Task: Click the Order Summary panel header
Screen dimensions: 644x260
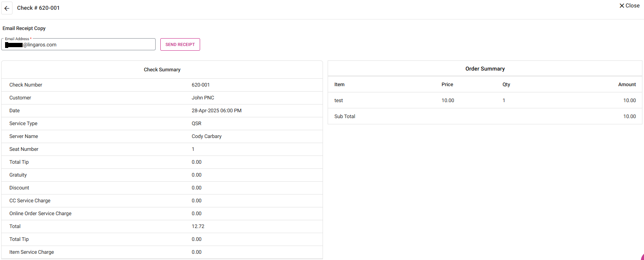Action: pyautogui.click(x=485, y=69)
